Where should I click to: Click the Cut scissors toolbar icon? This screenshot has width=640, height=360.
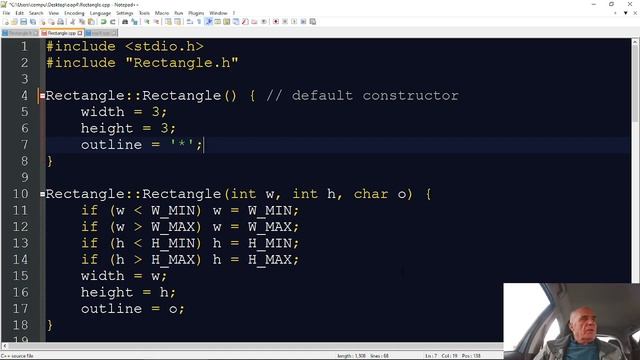pos(72,22)
